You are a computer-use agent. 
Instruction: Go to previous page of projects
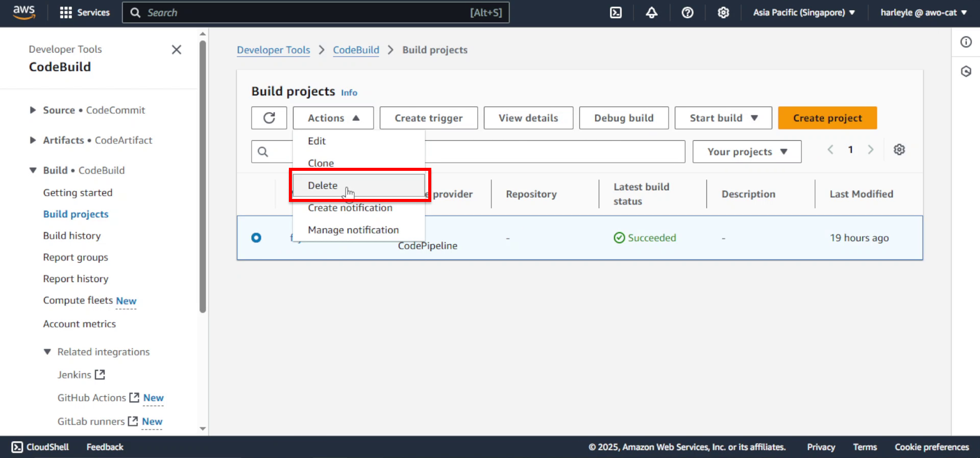[x=830, y=149]
